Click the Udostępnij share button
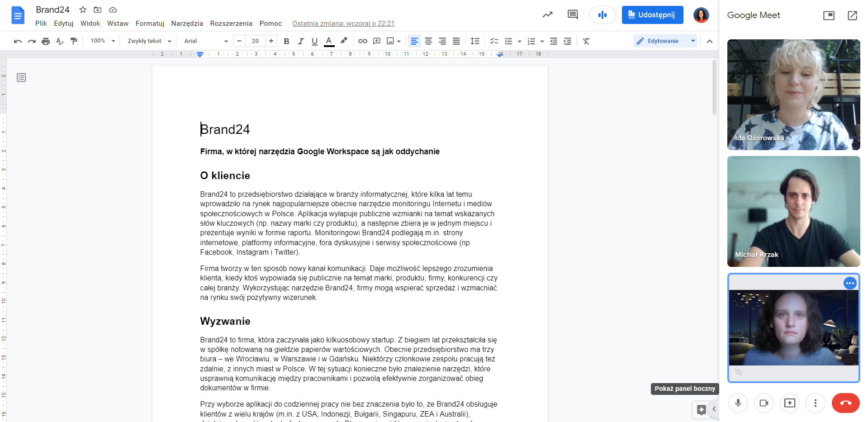The image size is (868, 422). 652,15
